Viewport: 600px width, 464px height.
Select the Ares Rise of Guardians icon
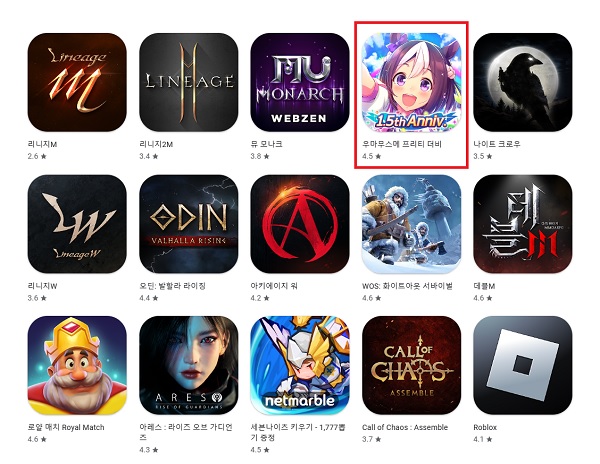point(189,365)
